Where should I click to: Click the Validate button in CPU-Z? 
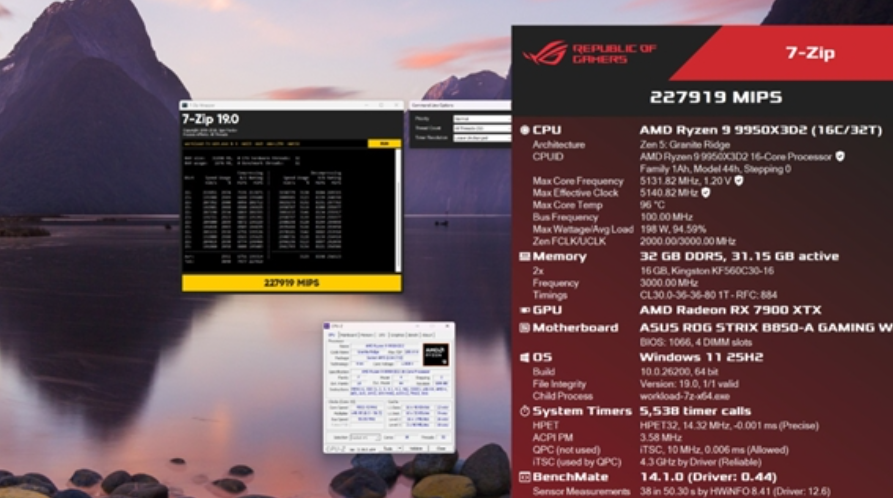click(x=415, y=449)
